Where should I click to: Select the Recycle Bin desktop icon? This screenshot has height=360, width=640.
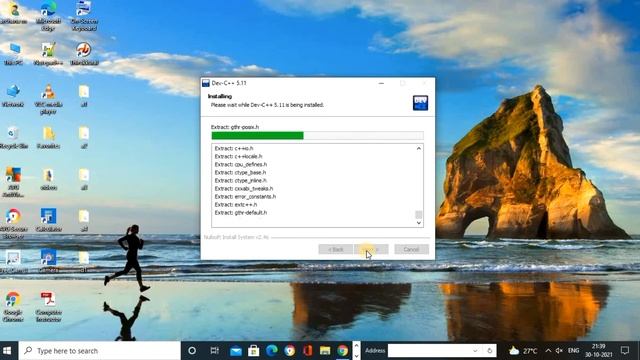click(x=13, y=138)
